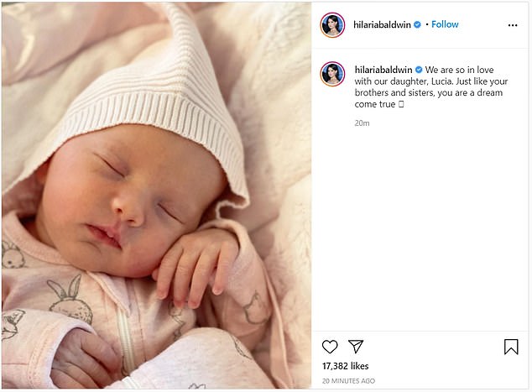Click the emoji box ending the caption
532x392 pixels.
(x=401, y=104)
